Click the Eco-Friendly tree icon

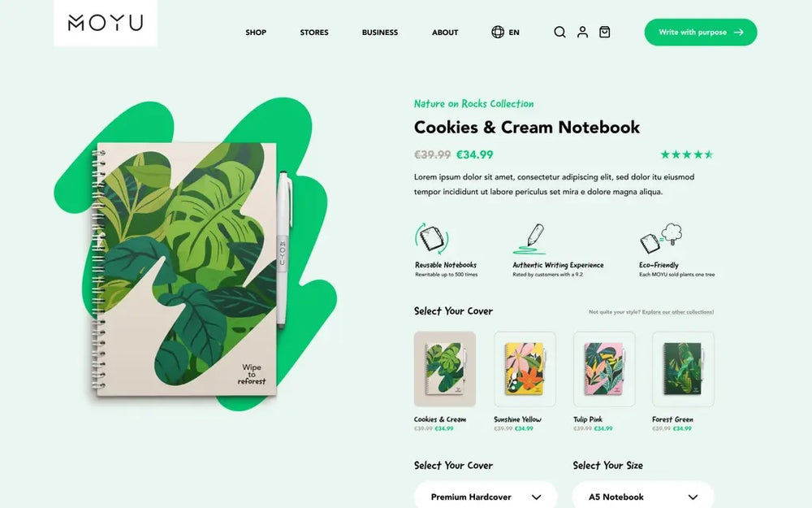661,238
